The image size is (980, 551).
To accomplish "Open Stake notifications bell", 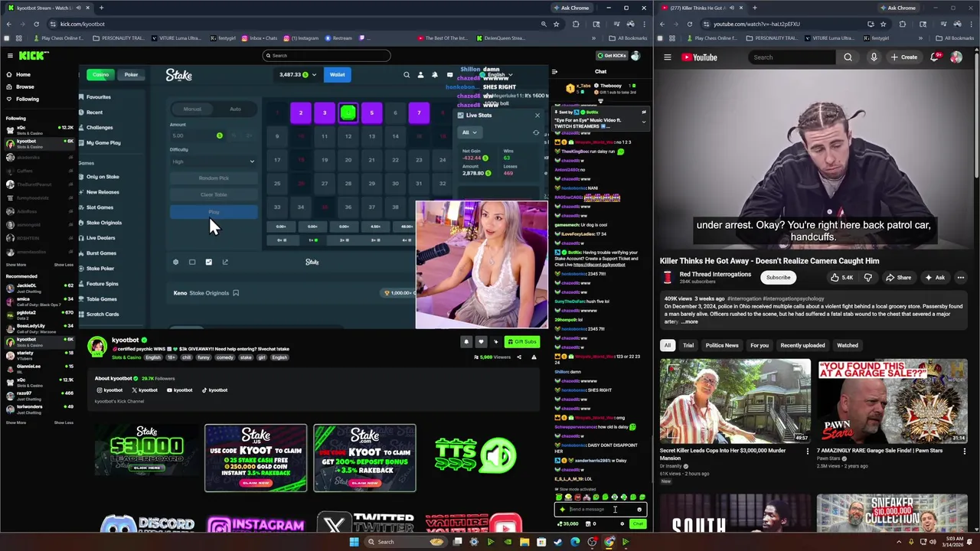I will pos(435,75).
